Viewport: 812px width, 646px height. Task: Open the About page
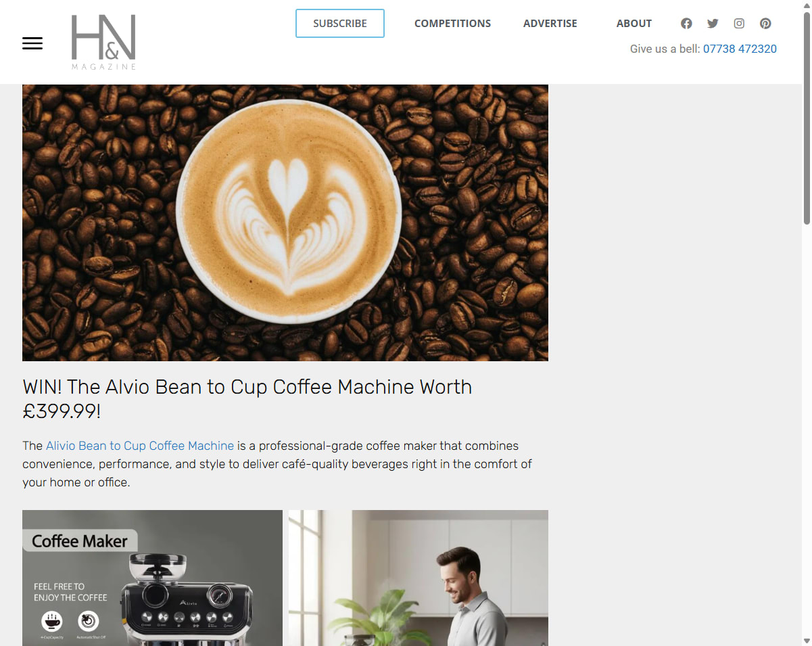[634, 24]
